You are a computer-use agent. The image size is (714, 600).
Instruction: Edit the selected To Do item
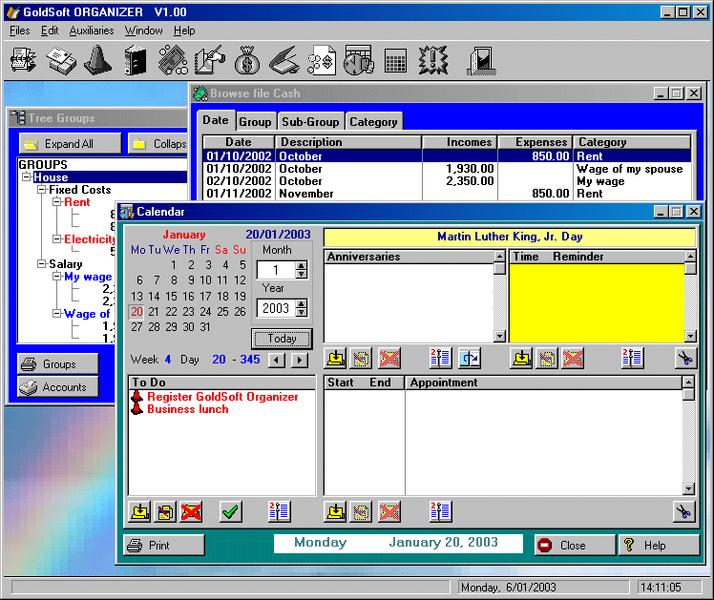(166, 512)
